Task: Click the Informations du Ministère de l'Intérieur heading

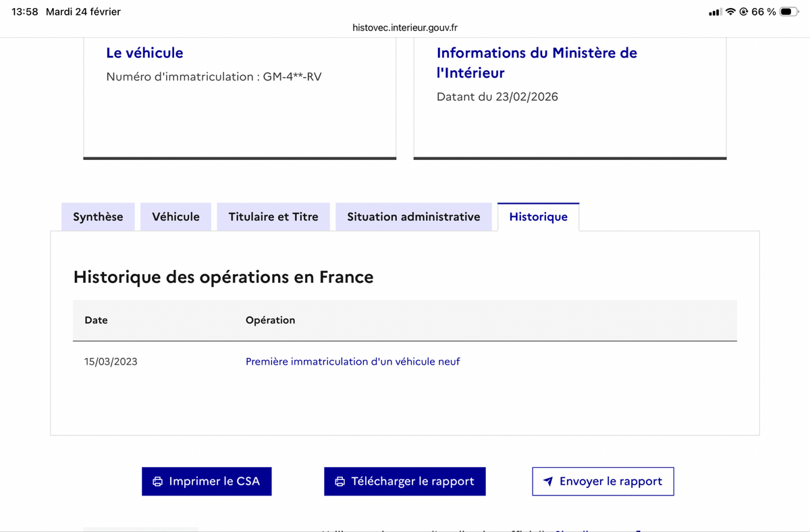Action: click(x=537, y=62)
